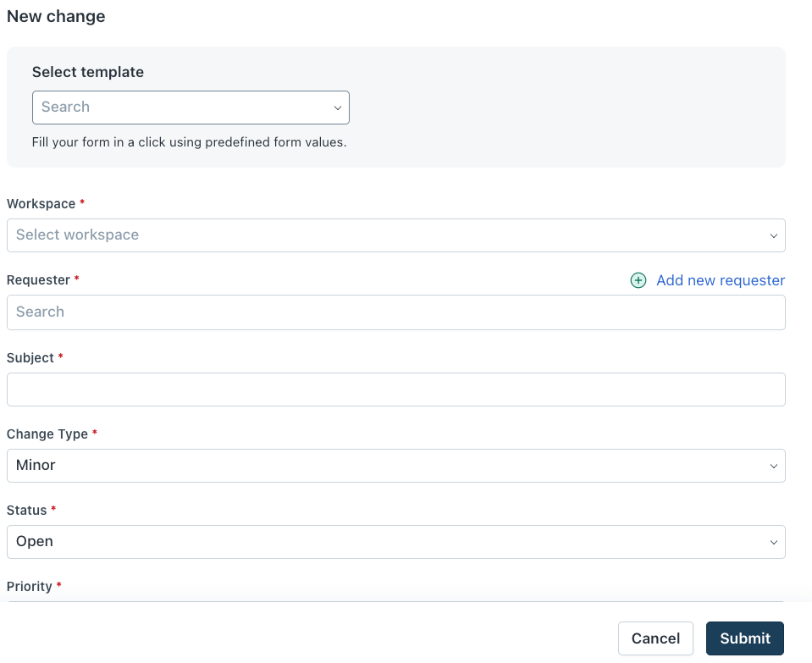
Task: Focus the Requester search field
Action: [x=396, y=312]
